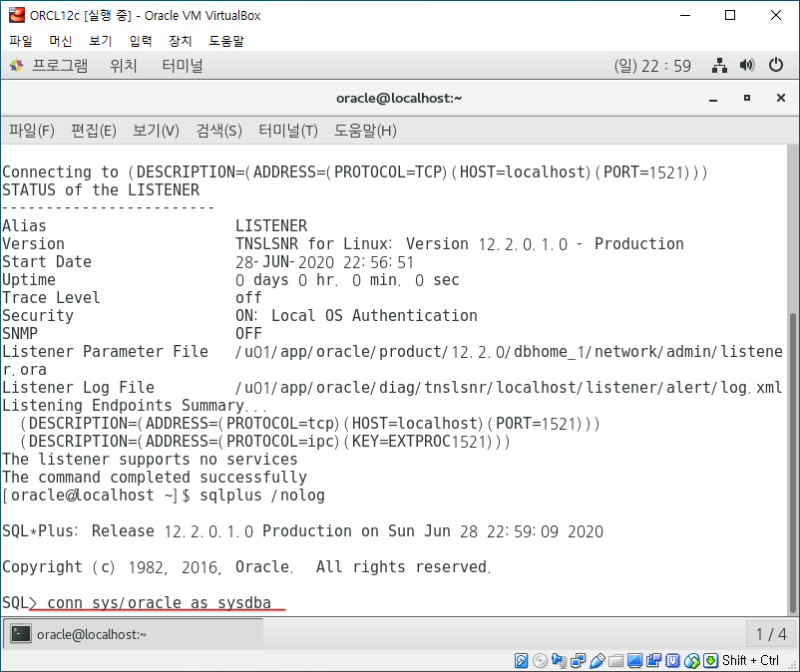This screenshot has height=672, width=800.
Task: Click 'Local OS Authentication' security value
Action: 374,316
